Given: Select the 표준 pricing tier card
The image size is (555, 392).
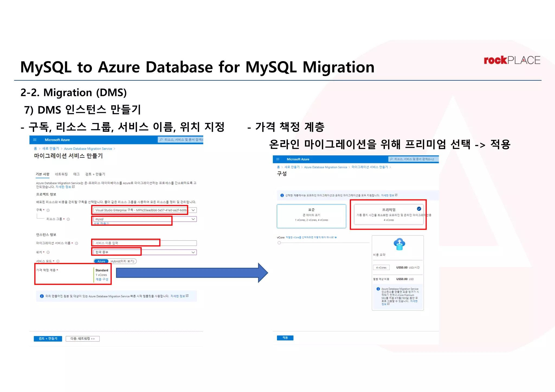Looking at the screenshot, I should point(311,216).
